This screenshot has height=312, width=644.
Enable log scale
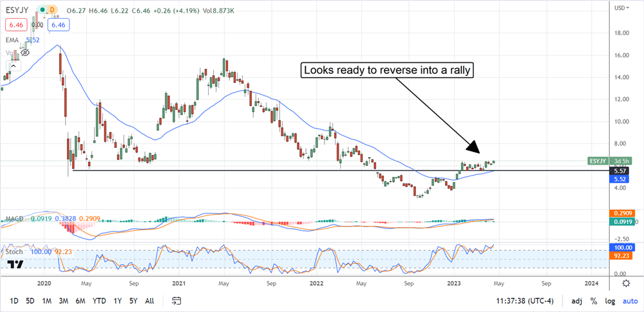(x=609, y=300)
